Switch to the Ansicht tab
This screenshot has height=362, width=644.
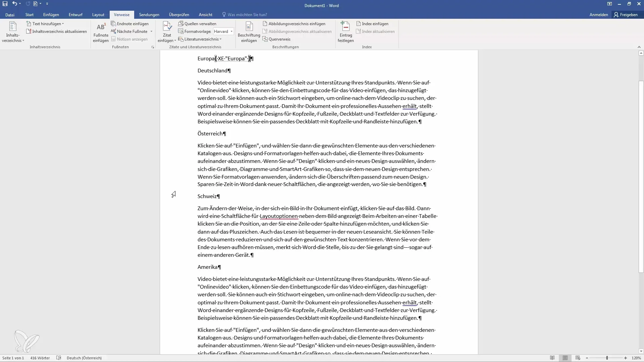tap(206, 15)
